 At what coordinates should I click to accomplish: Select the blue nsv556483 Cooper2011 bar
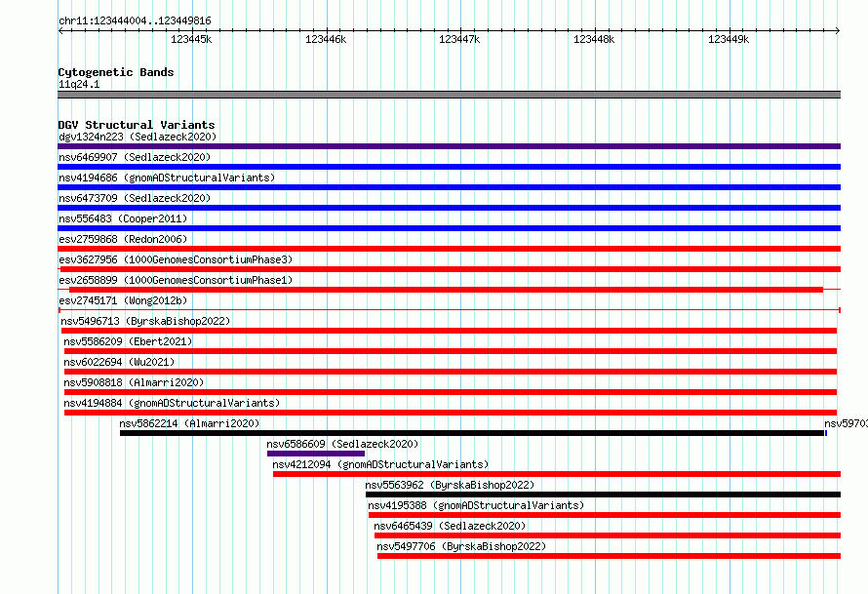[x=449, y=228]
